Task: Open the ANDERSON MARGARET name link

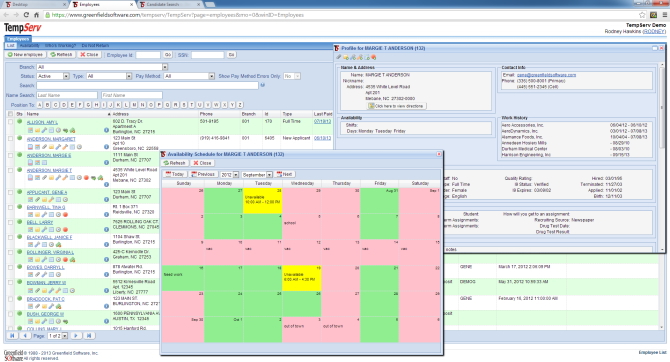Action: (x=51, y=139)
